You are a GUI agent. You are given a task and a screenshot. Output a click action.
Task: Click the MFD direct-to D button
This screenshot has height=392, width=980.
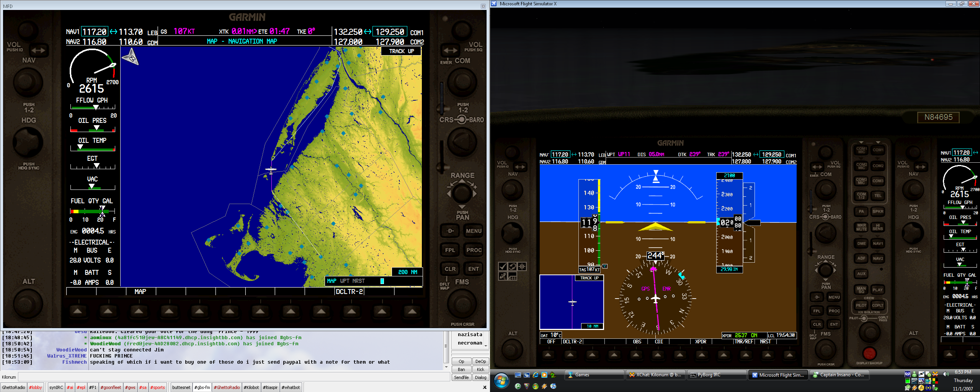[x=450, y=231]
